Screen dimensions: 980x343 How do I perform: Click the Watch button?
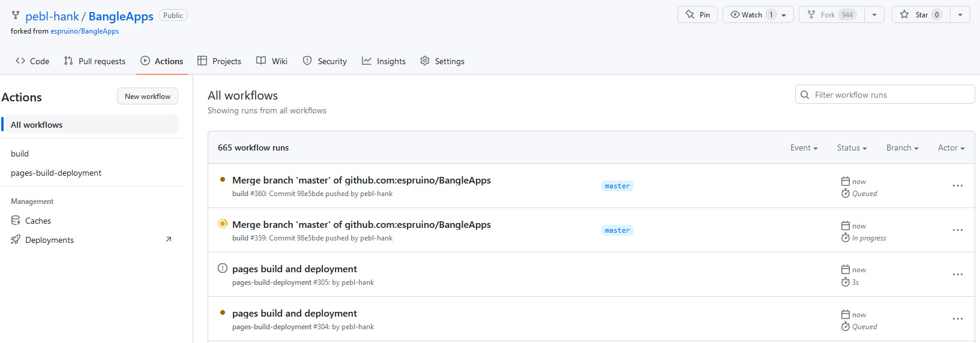pyautogui.click(x=758, y=15)
